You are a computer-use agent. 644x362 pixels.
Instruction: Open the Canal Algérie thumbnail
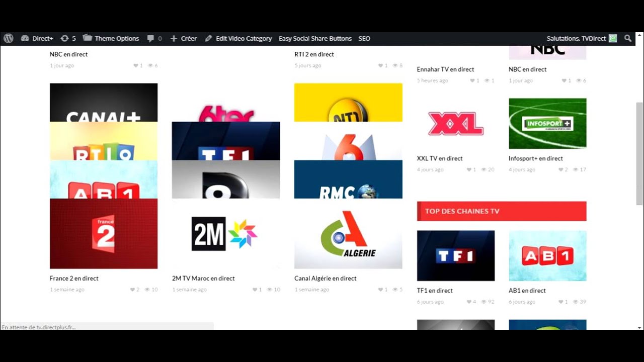point(348,234)
